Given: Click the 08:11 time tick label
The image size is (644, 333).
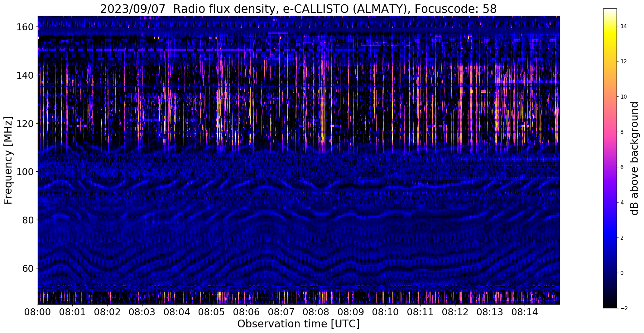Looking at the screenshot, I should coord(420,312).
